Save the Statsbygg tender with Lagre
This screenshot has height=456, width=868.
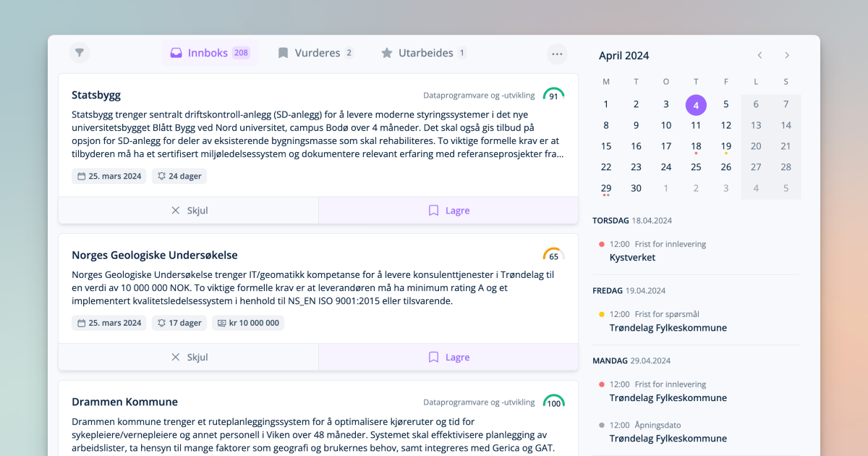(x=448, y=210)
